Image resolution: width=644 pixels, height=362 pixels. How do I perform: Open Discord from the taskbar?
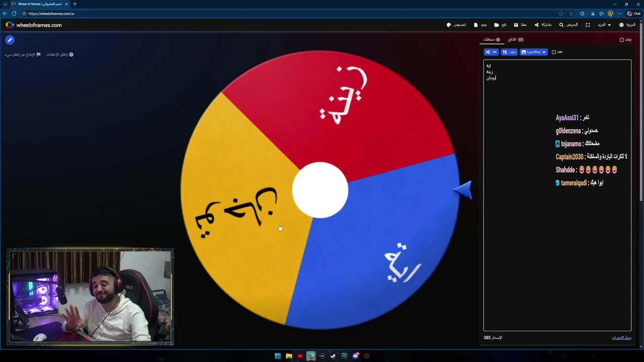click(x=355, y=356)
